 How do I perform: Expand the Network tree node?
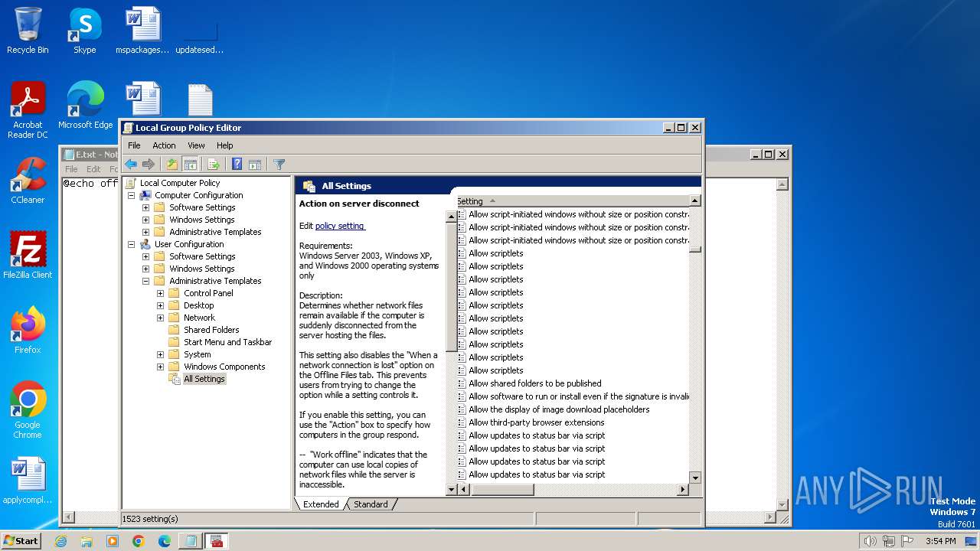click(x=160, y=318)
